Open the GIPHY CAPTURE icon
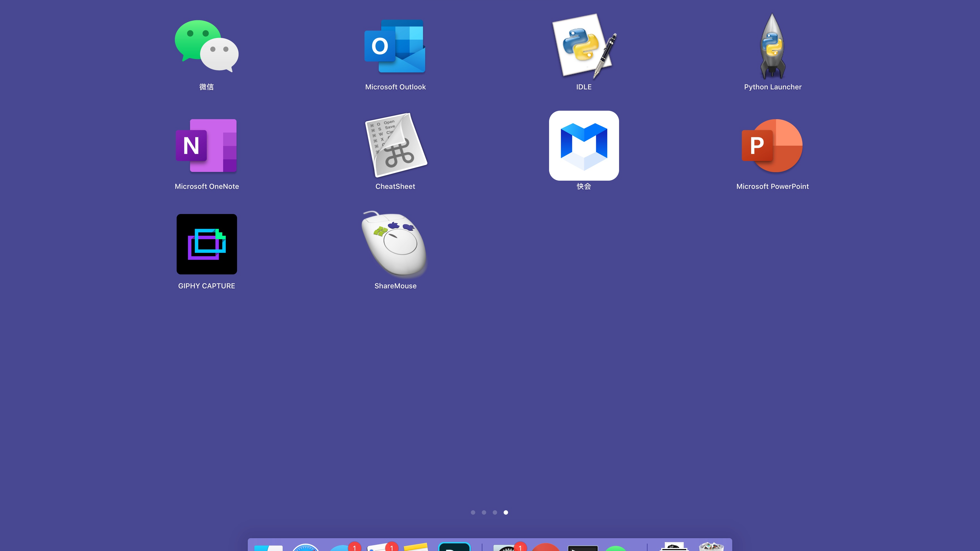 206,244
